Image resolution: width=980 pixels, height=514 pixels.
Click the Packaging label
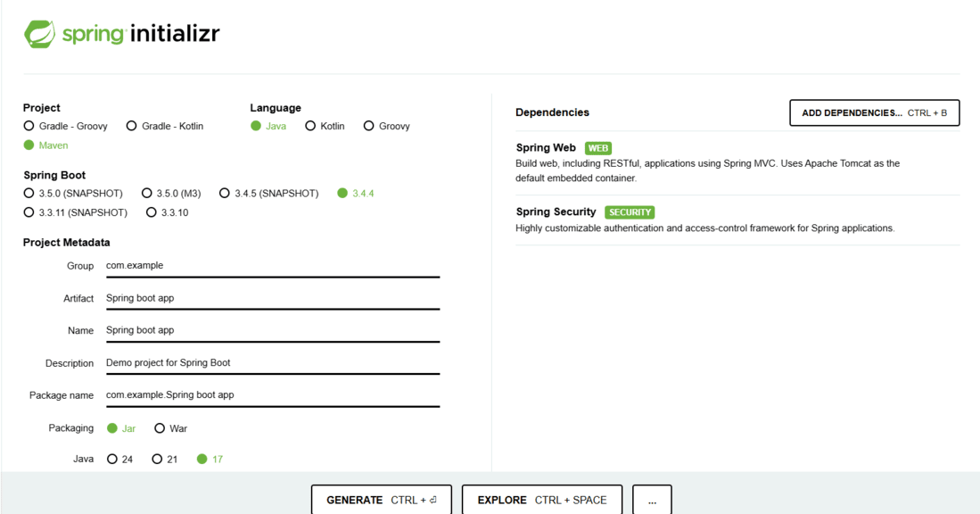[71, 428]
